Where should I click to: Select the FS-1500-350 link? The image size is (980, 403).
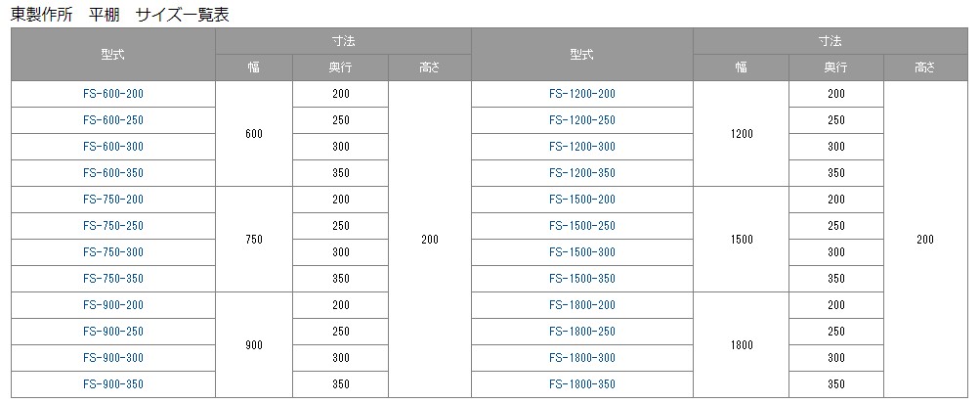(x=582, y=279)
